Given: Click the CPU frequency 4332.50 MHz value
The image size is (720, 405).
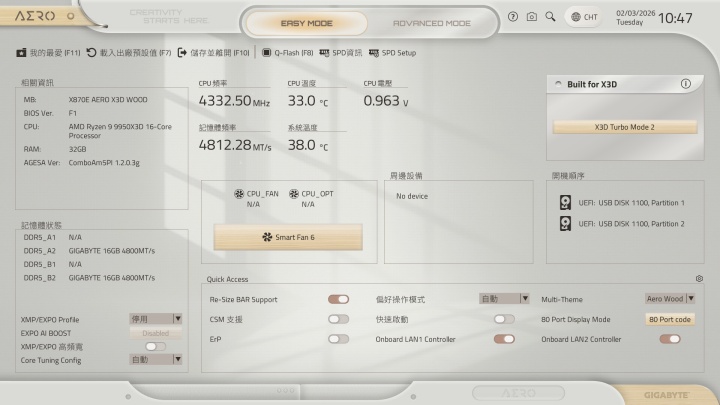Looking at the screenshot, I should click(234, 101).
